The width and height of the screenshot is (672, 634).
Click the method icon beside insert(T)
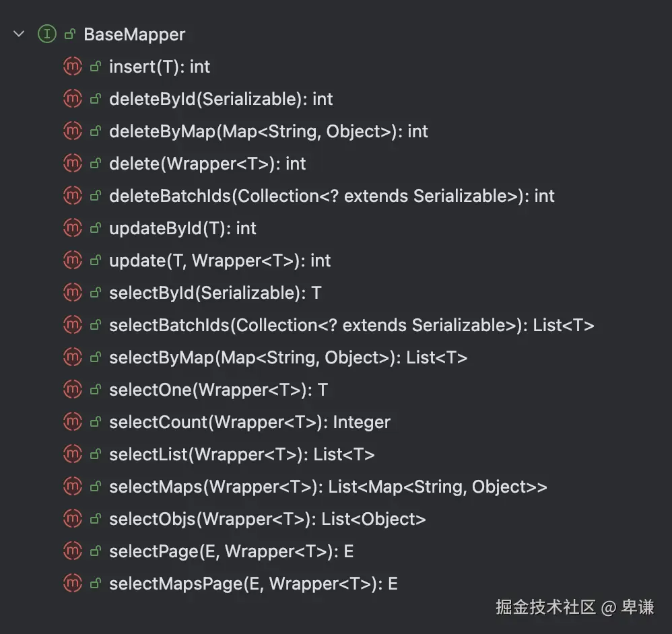pos(72,66)
